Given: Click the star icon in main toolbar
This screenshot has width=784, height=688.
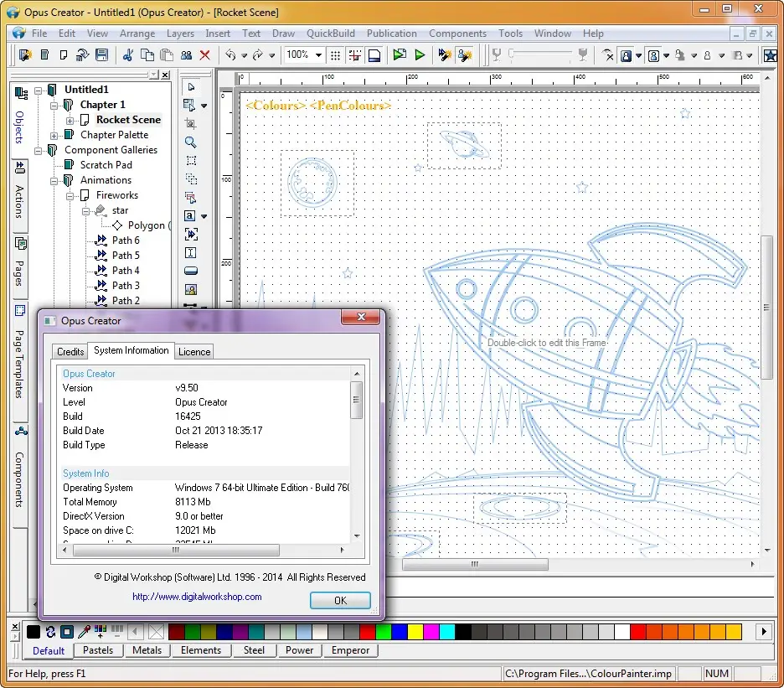Looking at the screenshot, I should tap(771, 55).
